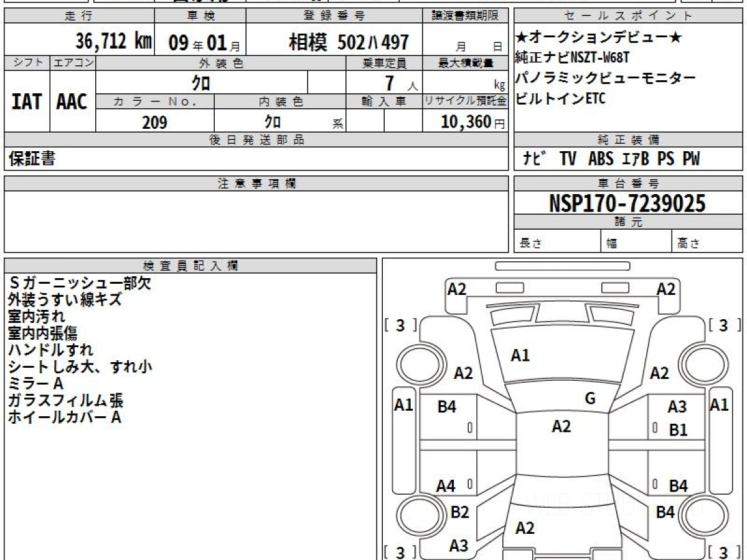This screenshot has width=747, height=560.
Task: Click inspector note ガラスフィルム張
Action: pos(66,401)
